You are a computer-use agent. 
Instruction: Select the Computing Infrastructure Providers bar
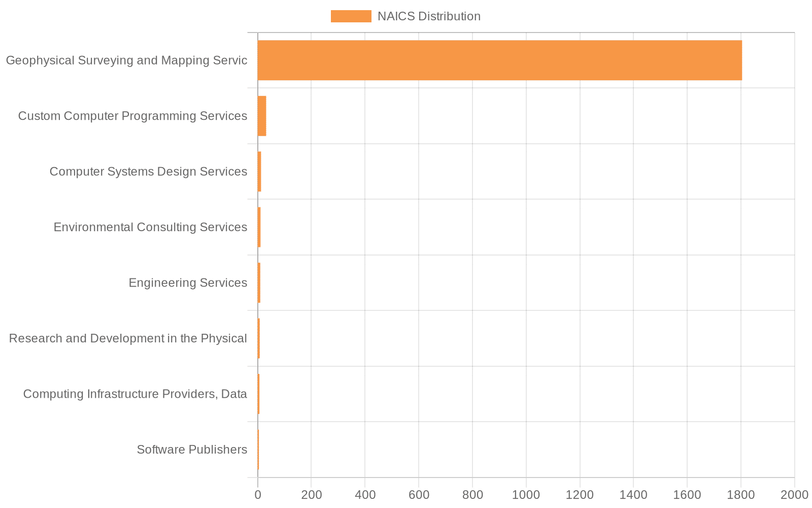click(258, 394)
